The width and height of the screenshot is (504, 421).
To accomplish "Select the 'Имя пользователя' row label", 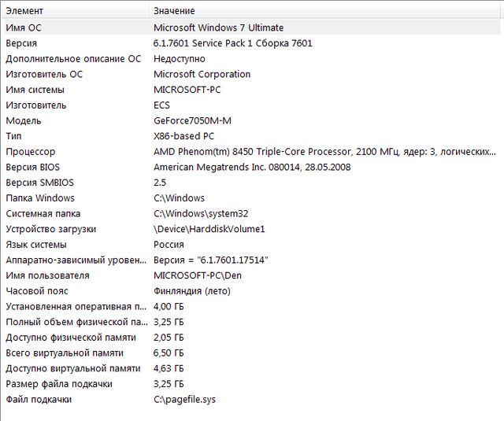I will [47, 275].
